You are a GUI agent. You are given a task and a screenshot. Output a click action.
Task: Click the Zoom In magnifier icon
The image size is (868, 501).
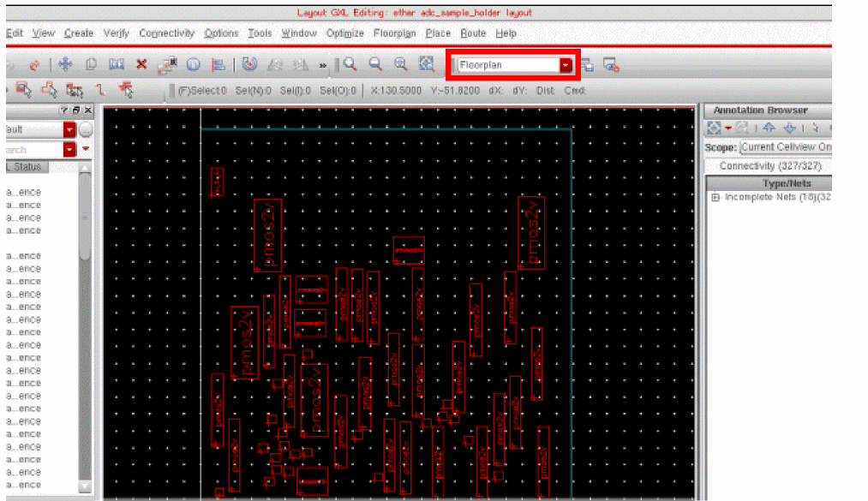[x=350, y=64]
